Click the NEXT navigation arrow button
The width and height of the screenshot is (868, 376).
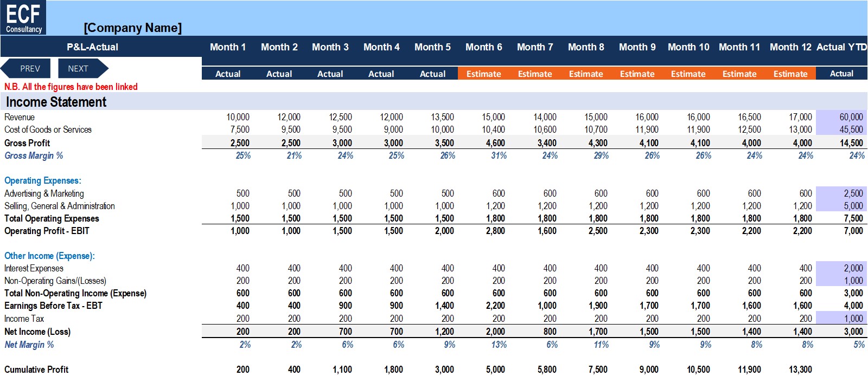click(x=82, y=69)
